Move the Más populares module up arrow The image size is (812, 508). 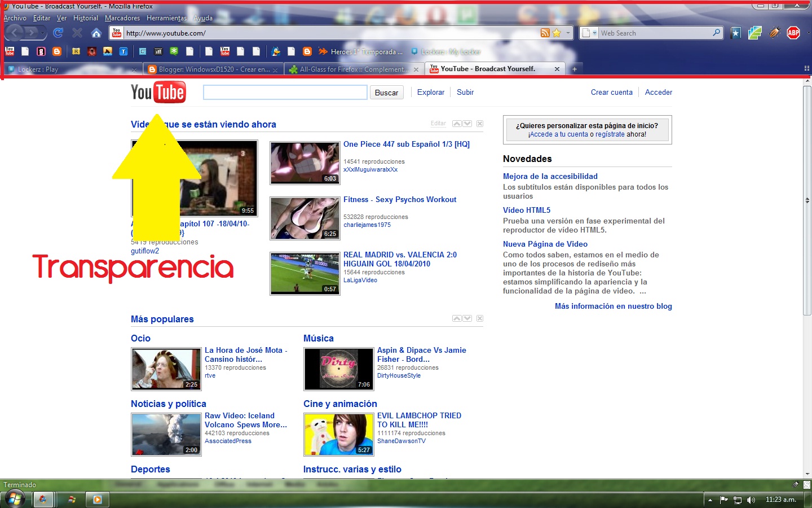[x=457, y=318]
